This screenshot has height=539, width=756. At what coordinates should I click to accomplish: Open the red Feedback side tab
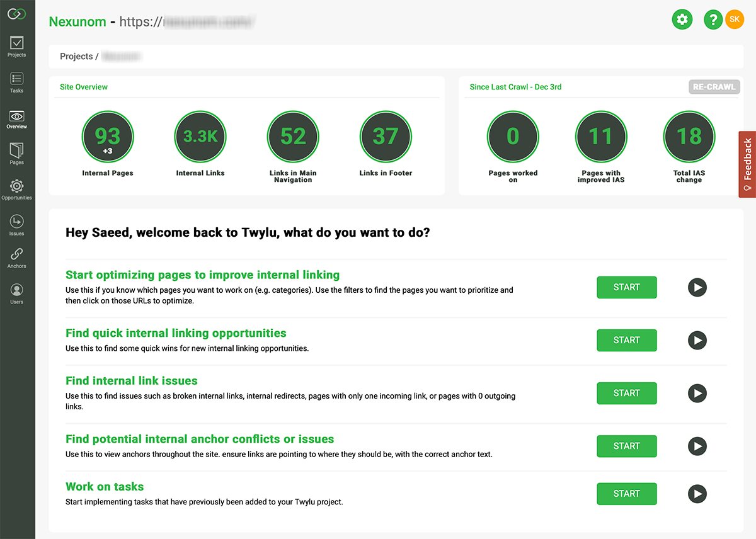pyautogui.click(x=747, y=164)
